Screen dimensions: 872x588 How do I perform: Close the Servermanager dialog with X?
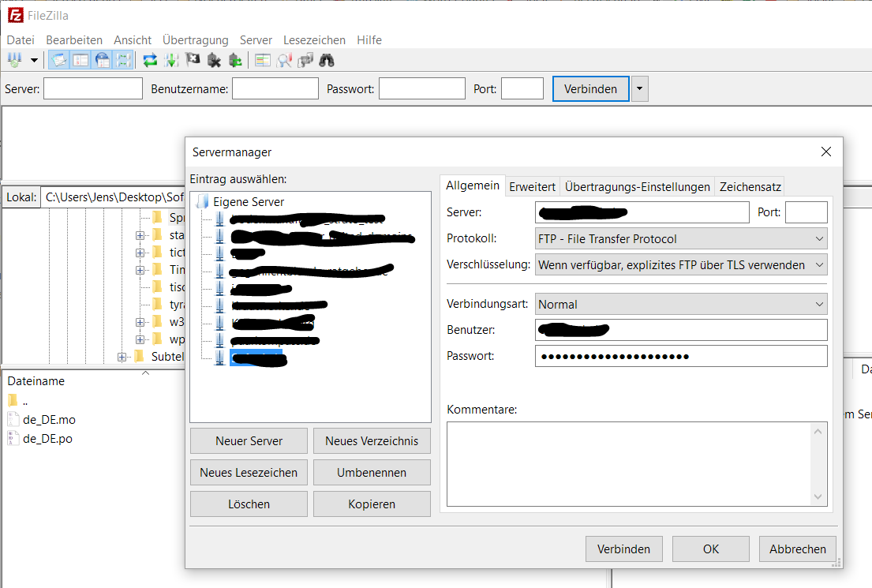826,152
